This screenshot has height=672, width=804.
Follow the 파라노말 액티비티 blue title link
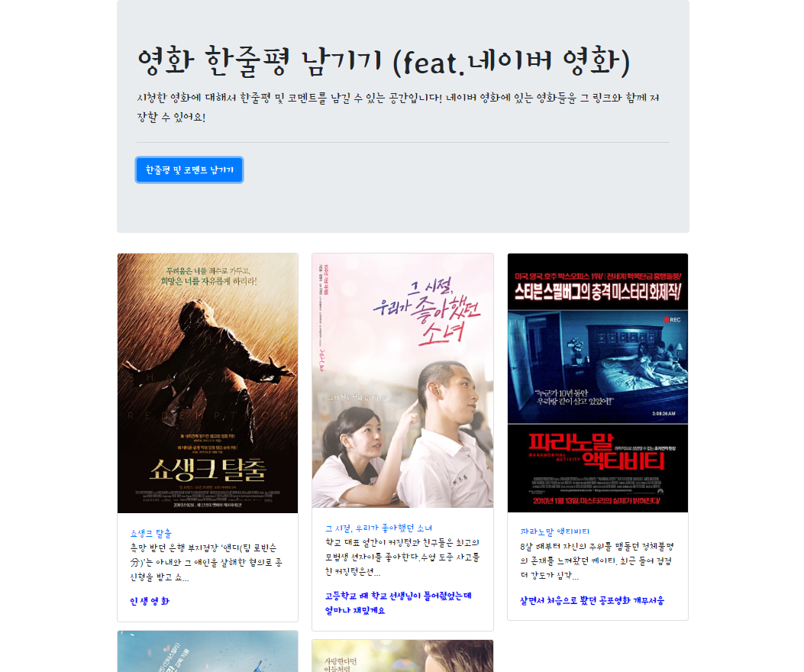[555, 531]
